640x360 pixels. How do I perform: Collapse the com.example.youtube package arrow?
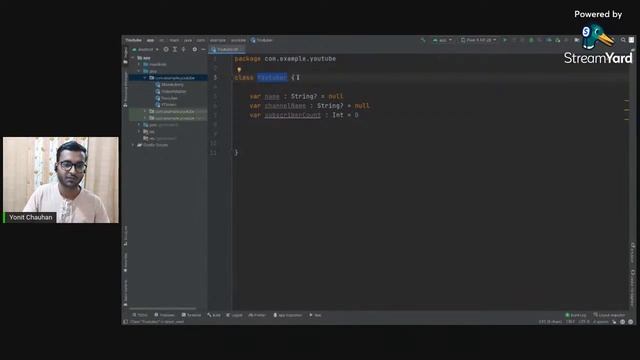click(x=145, y=78)
